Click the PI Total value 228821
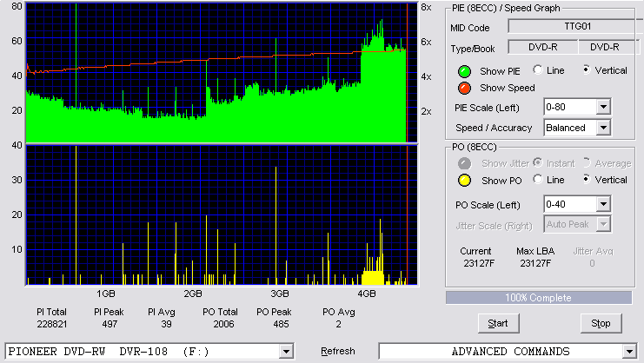Screen dimensions: 644x363 52,324
